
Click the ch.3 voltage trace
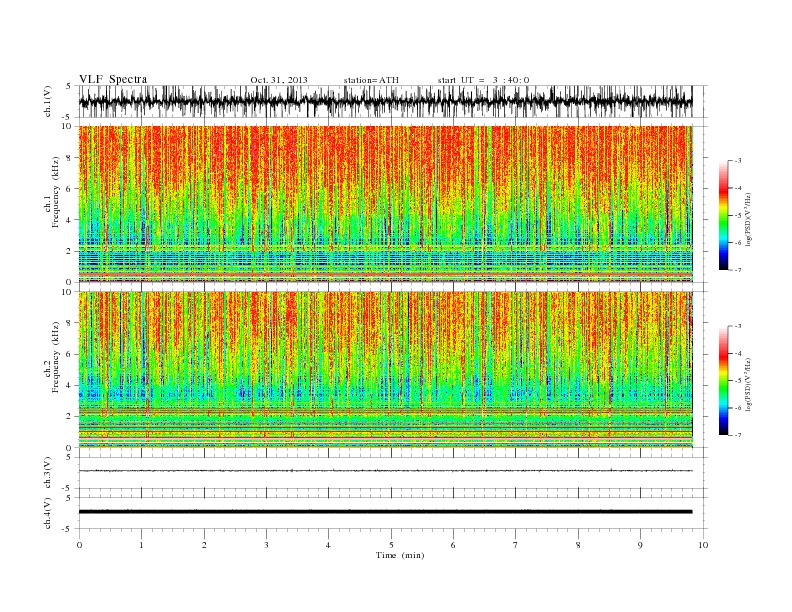point(386,471)
